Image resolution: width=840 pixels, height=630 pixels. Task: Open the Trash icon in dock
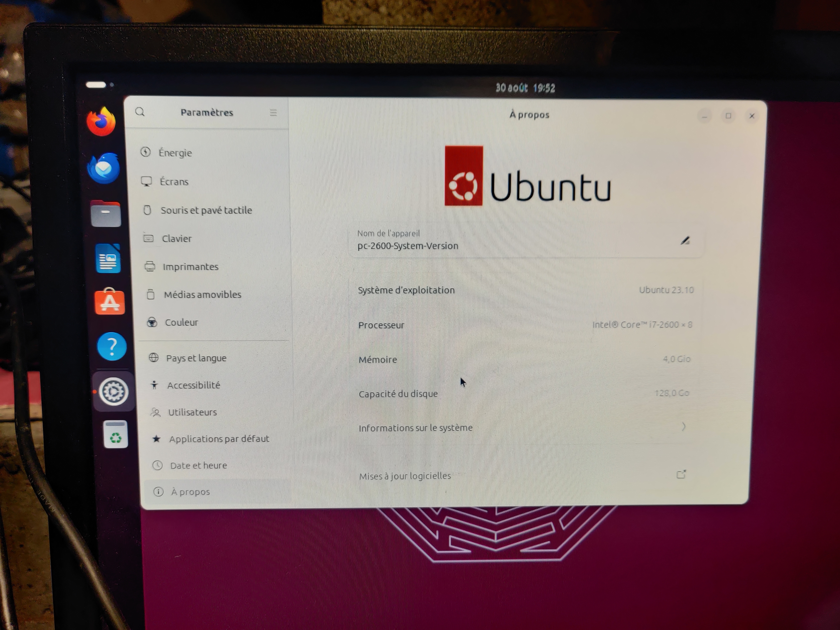pos(115,435)
